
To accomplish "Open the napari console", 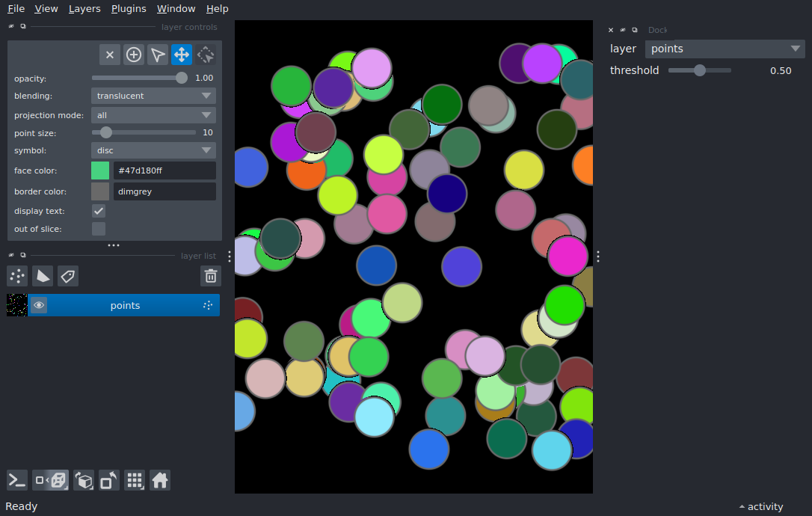I will tap(17, 480).
